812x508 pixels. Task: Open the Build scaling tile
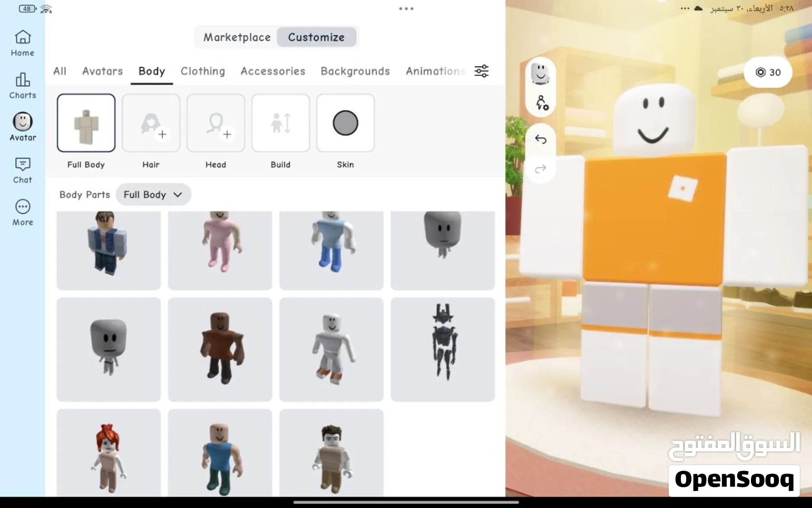tap(281, 123)
